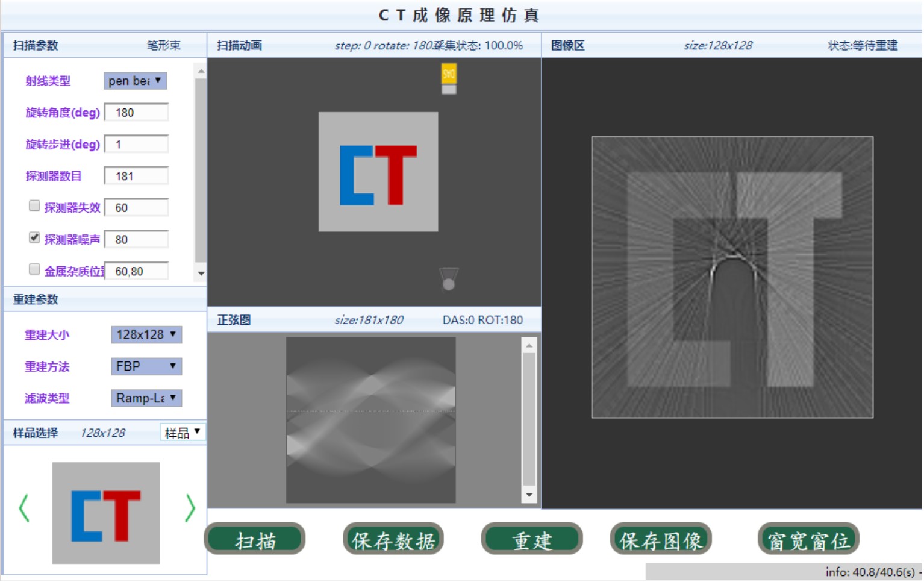Viewport: 924px width, 582px height.
Task: Click the detector icon in scan animation
Action: pos(449,280)
